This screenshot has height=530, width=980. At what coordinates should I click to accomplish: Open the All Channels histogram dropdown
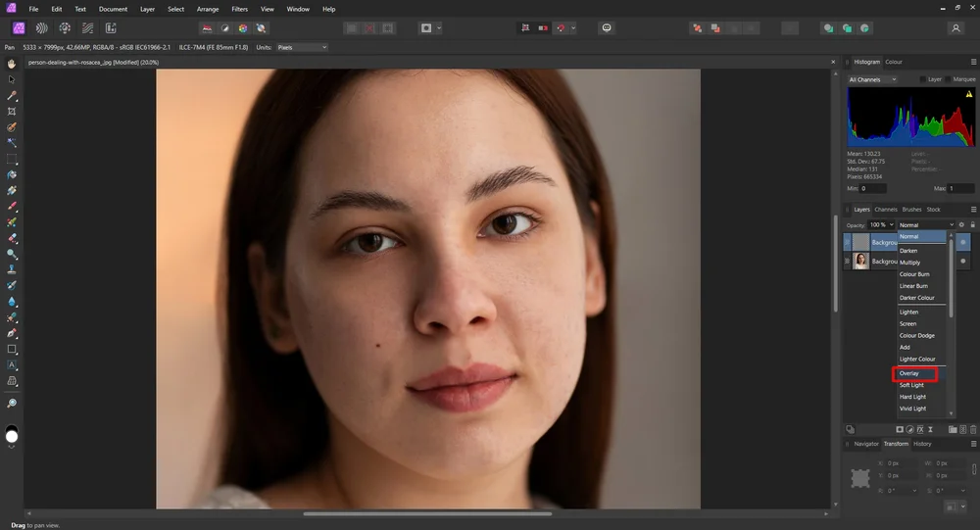(x=872, y=79)
